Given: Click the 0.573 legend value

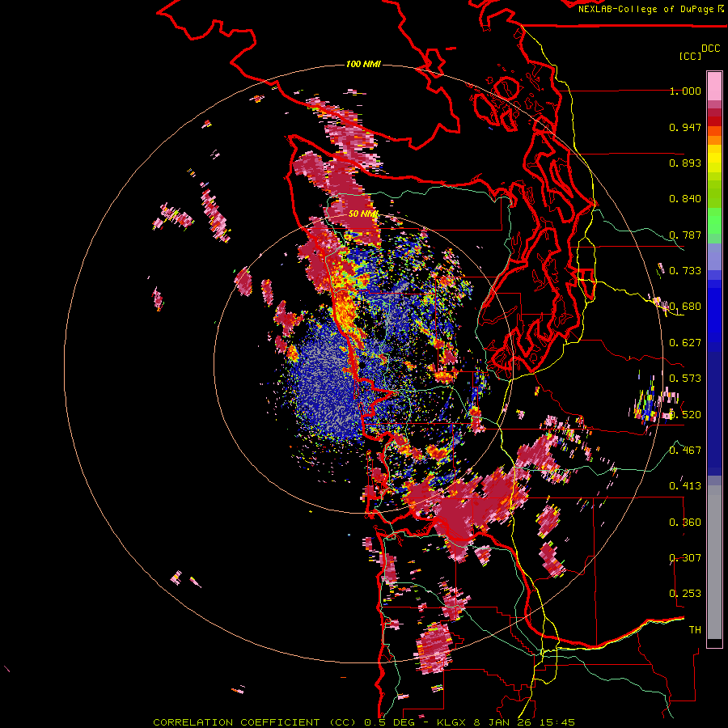Looking at the screenshot, I should (x=685, y=378).
